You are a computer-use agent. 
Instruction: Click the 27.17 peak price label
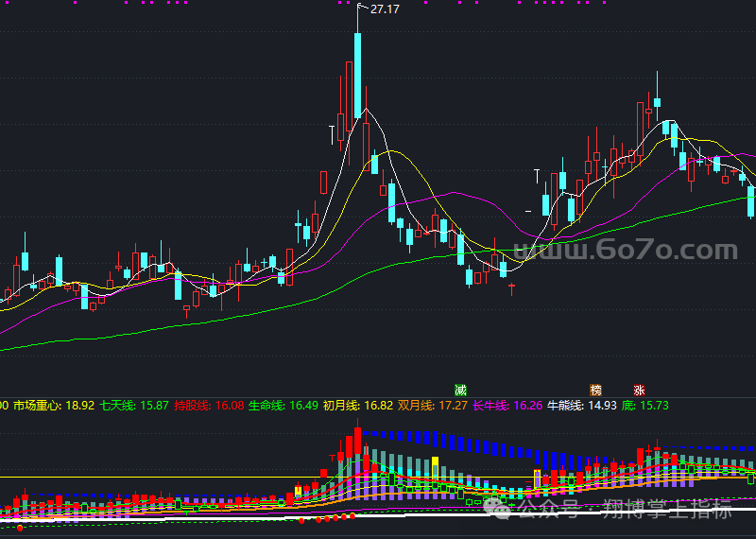click(x=385, y=9)
